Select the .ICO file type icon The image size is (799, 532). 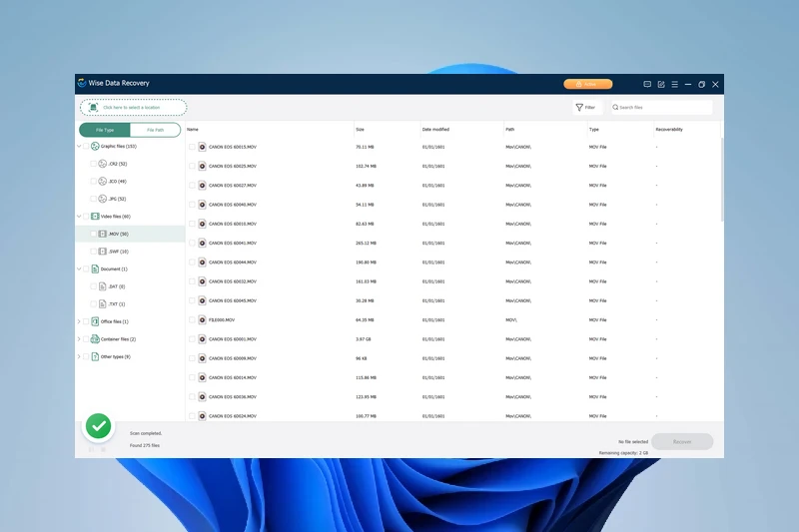(x=103, y=182)
